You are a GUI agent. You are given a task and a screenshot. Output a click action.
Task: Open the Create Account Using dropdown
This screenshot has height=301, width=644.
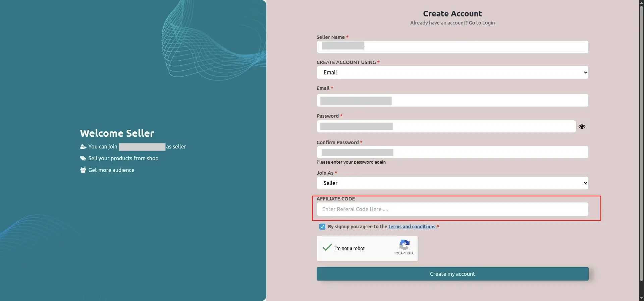452,72
